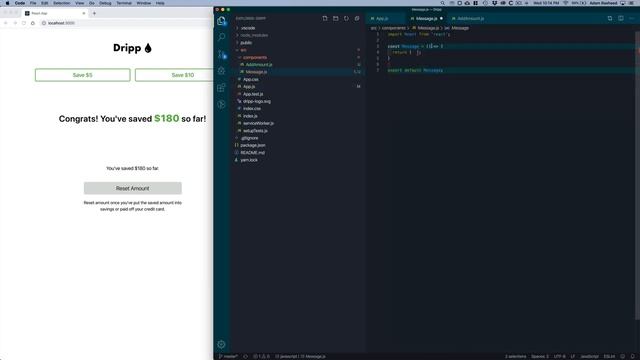Open serviceWorker.js in the file tree
The image size is (640, 360).
coord(258,123)
